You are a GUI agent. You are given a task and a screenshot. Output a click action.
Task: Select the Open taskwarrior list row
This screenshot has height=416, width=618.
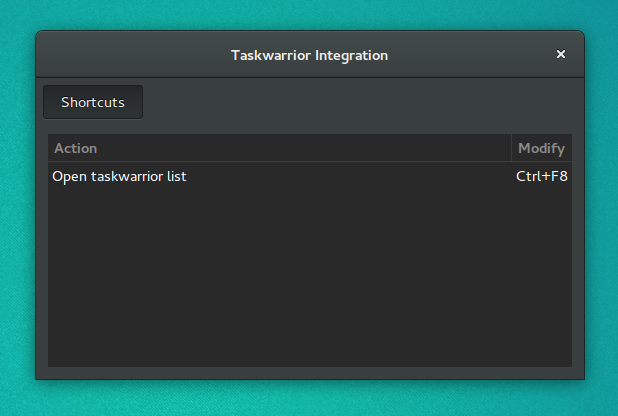310,176
